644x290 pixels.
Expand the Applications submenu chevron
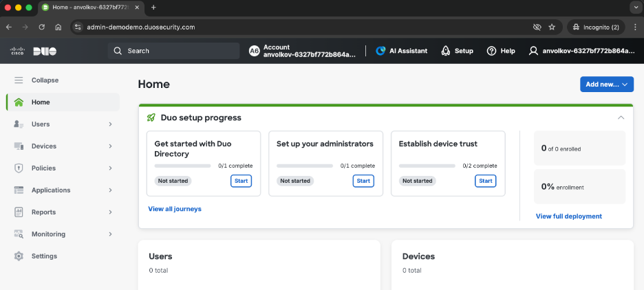point(110,190)
